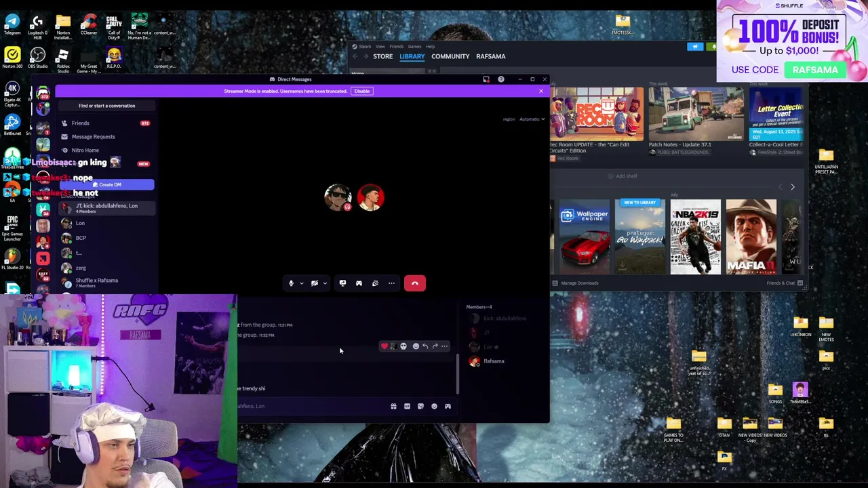Open the apps controller icon in message bar
The image size is (868, 488).
pos(448,407)
